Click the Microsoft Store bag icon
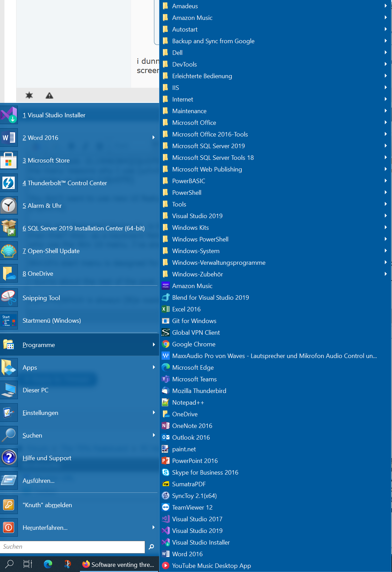 (9, 160)
